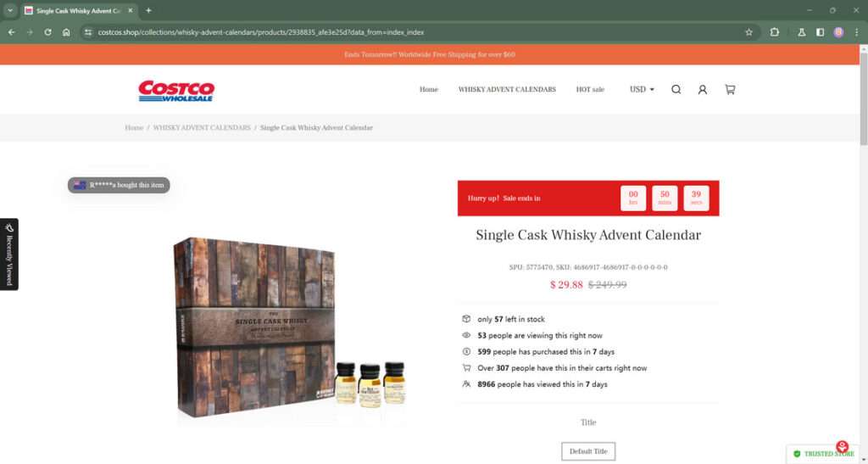Image resolution: width=868 pixels, height=464 pixels.
Task: Open the user account icon
Action: pyautogui.click(x=703, y=90)
